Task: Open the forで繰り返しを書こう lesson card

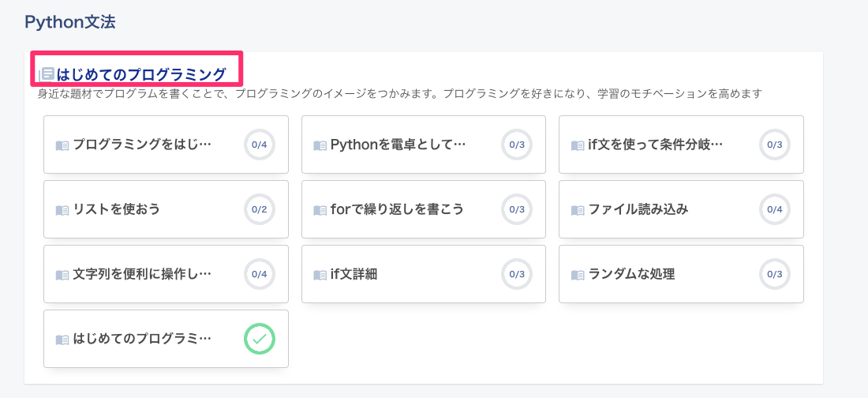Action: click(424, 209)
